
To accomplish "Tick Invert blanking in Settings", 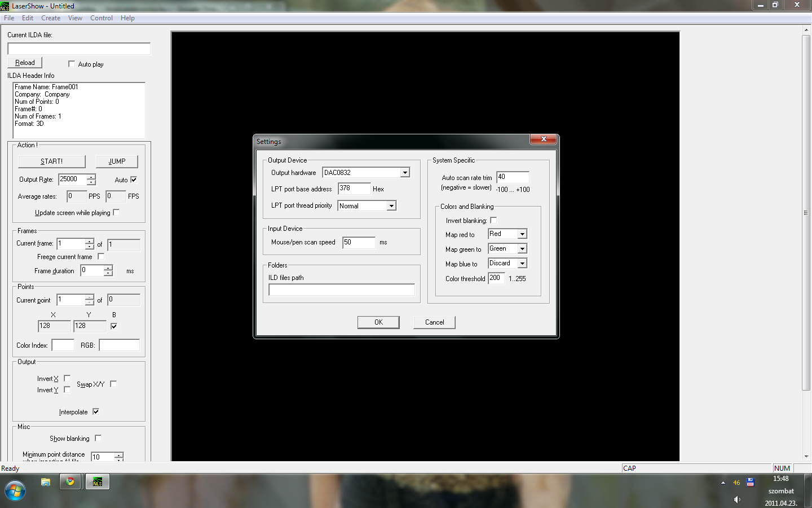I will click(493, 220).
